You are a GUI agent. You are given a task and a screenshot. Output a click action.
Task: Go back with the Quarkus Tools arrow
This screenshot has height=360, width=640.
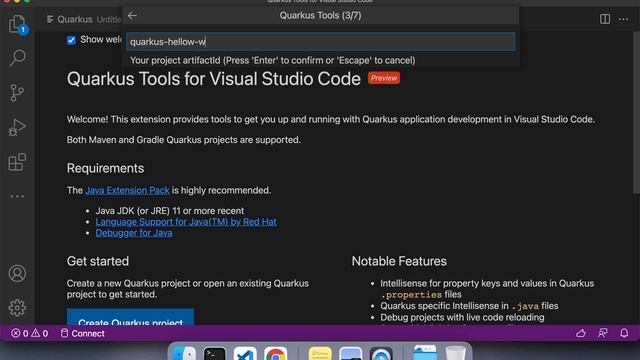[132, 16]
